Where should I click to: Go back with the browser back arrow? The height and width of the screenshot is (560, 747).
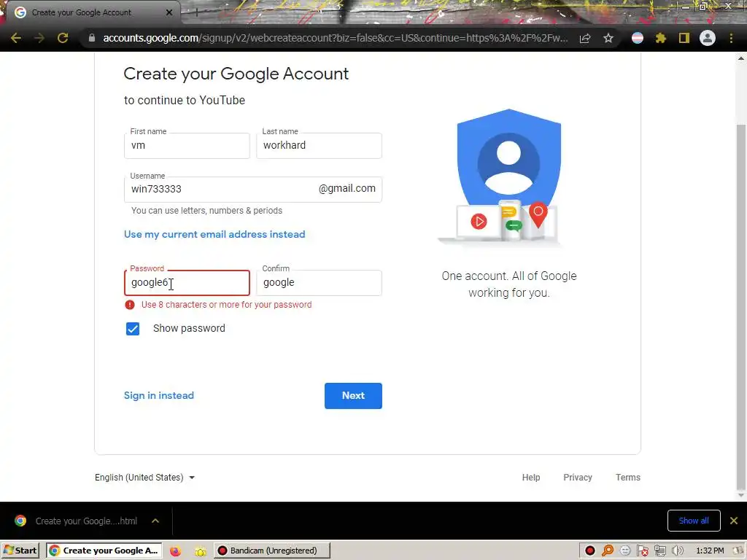(x=16, y=38)
